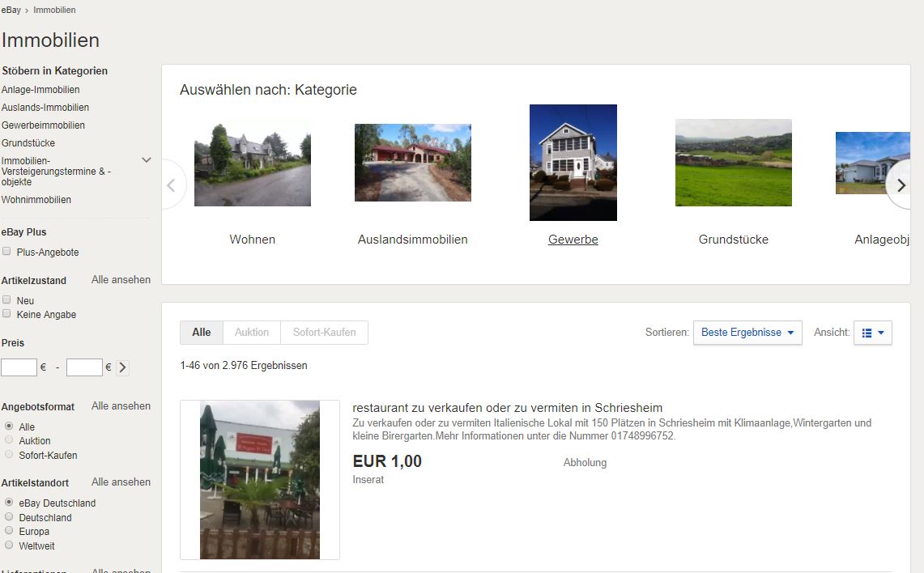Image resolution: width=924 pixels, height=573 pixels.
Task: Click EUR 1,00 listing price
Action: [x=387, y=461]
